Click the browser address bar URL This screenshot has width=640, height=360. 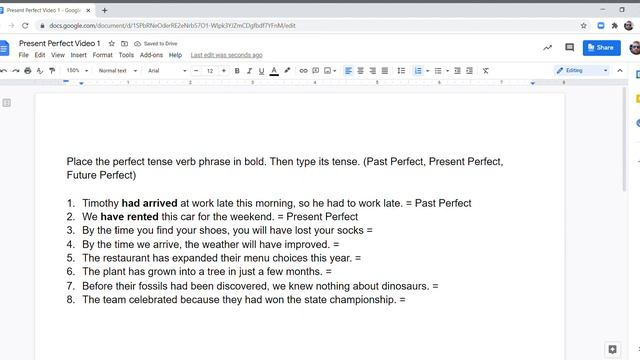(172, 25)
